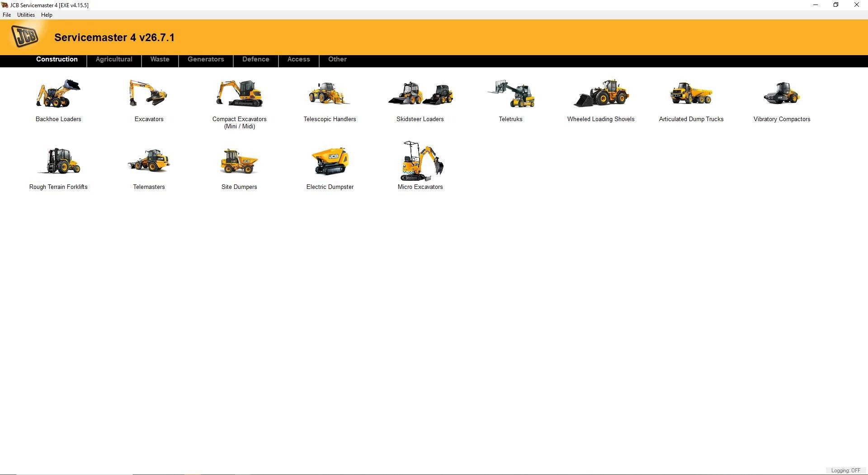
Task: Click the Micro Excavators label
Action: (420, 187)
